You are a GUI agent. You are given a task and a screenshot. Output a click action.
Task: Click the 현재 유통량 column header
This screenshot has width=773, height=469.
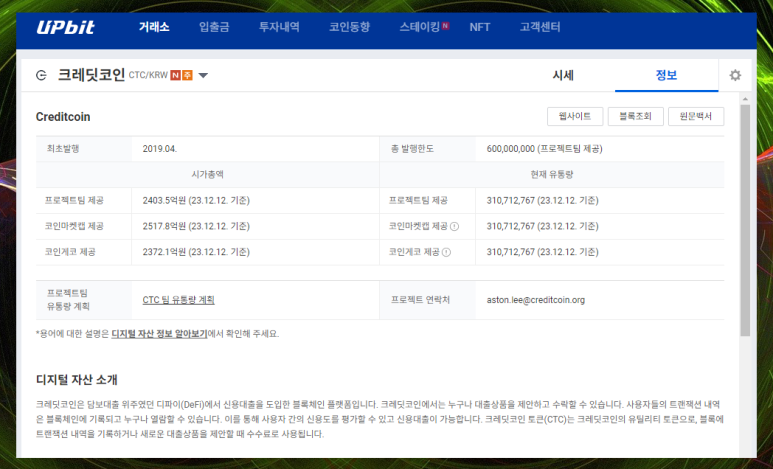pos(552,175)
